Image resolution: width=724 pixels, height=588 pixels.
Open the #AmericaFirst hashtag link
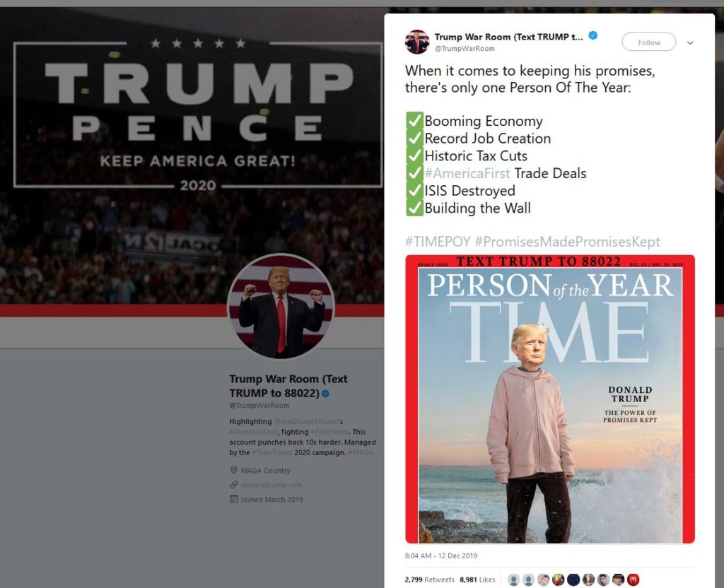click(467, 173)
